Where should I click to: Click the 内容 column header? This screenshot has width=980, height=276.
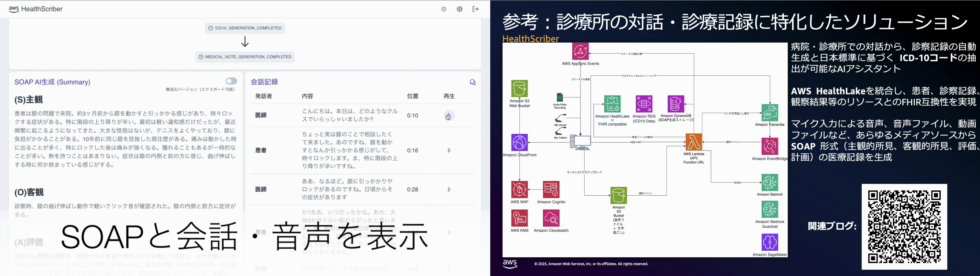[x=307, y=97]
